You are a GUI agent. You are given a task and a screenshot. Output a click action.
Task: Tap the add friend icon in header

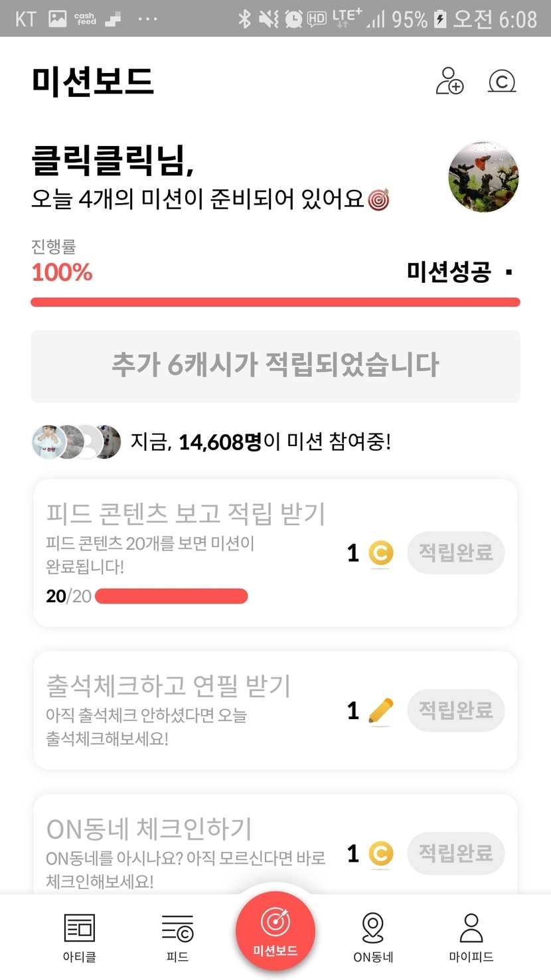coord(449,81)
